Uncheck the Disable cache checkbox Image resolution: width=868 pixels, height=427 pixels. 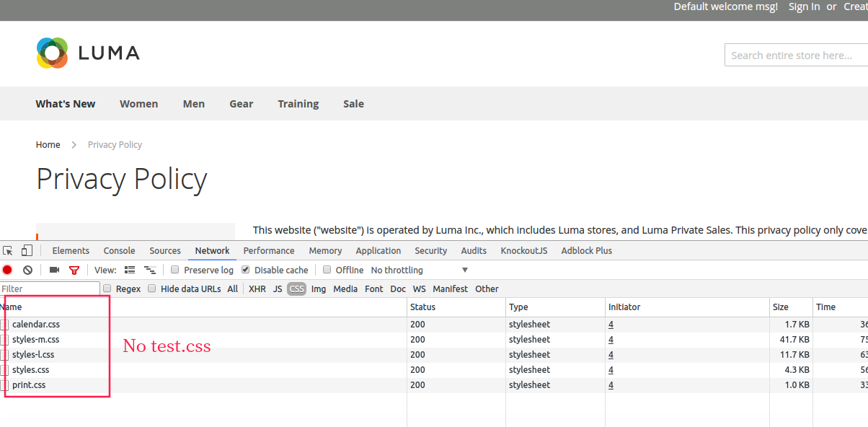point(246,270)
